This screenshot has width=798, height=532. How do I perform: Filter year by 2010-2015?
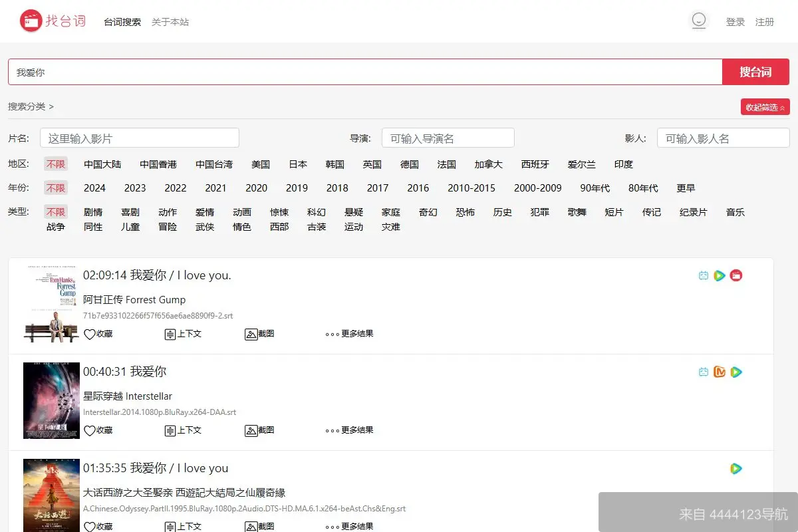pos(471,188)
